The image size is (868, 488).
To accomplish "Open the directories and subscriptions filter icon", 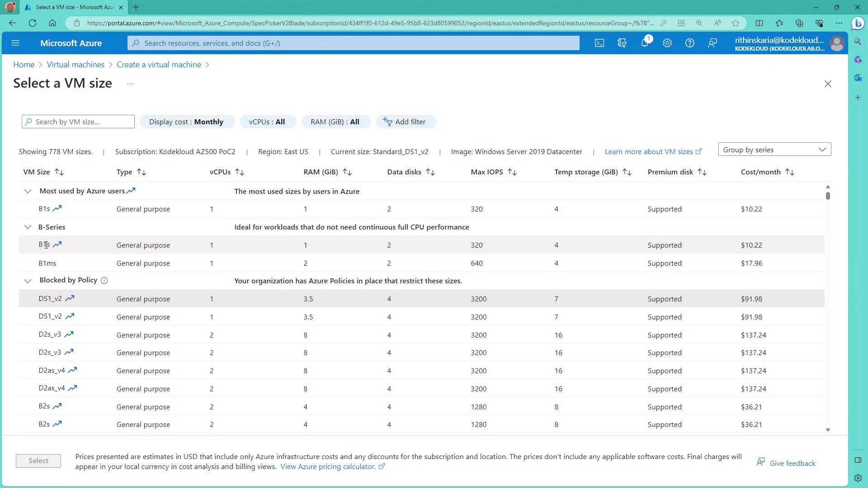I will (622, 43).
